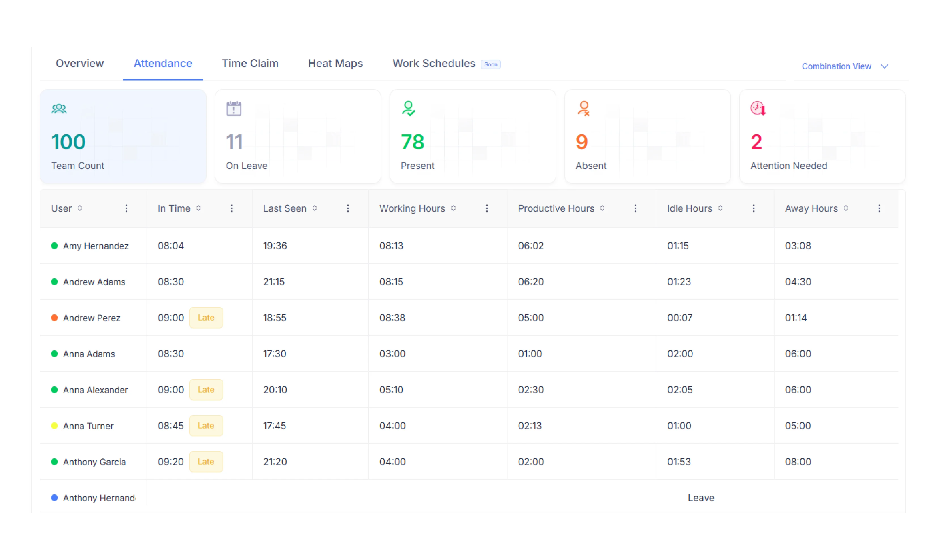Toggle sorting on the In Time column
The height and width of the screenshot is (560, 939).
(200, 208)
